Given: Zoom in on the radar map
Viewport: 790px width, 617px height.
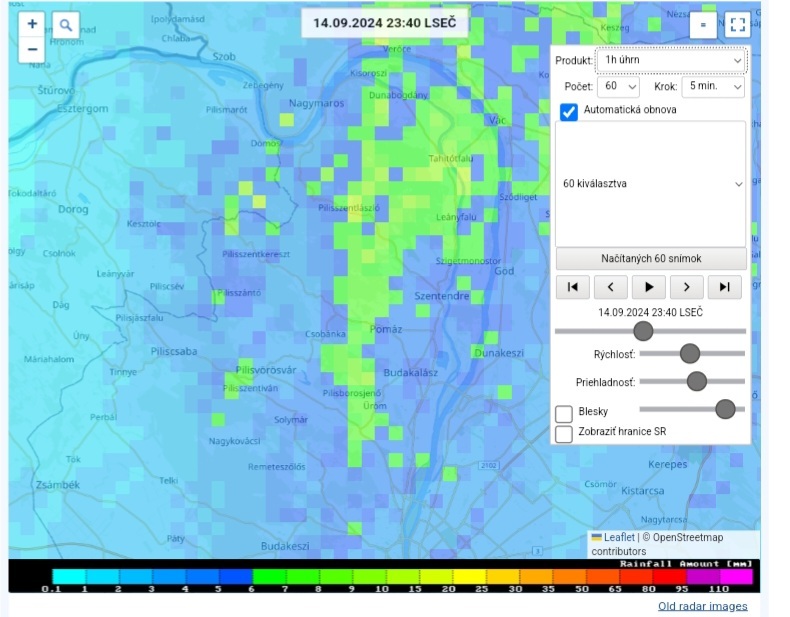Looking at the screenshot, I should [x=32, y=24].
